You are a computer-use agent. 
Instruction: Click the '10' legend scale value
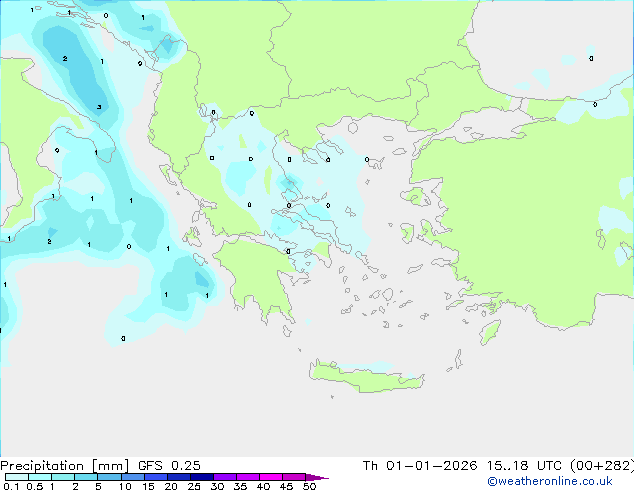click(x=125, y=486)
